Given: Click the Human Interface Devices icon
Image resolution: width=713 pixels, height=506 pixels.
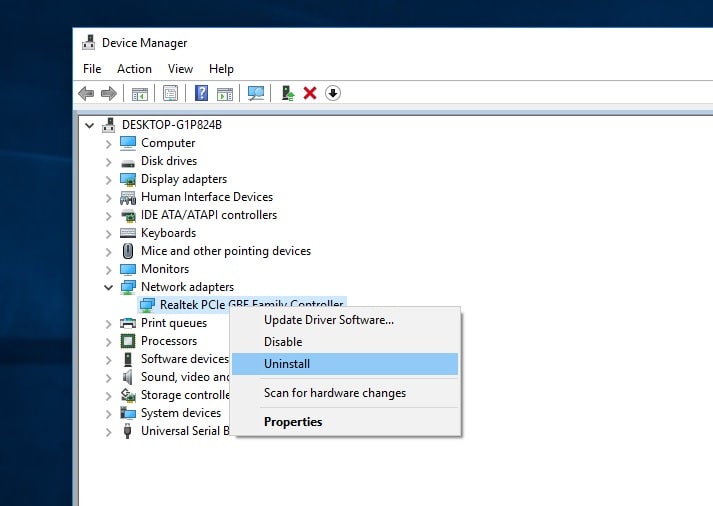Looking at the screenshot, I should (128, 197).
